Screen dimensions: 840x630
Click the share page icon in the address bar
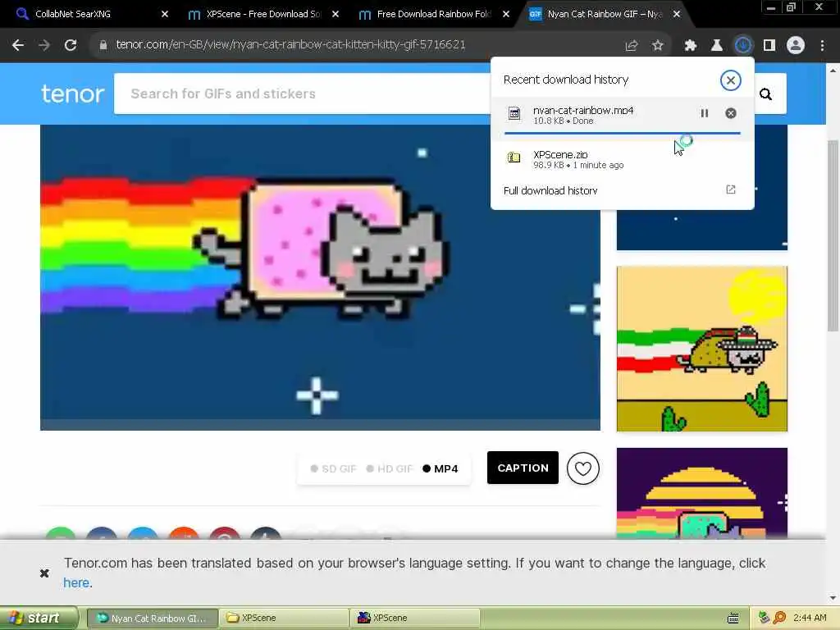632,46
